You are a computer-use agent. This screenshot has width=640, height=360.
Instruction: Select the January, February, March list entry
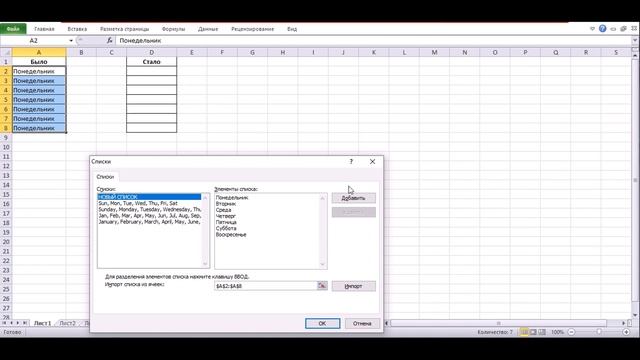[149, 222]
